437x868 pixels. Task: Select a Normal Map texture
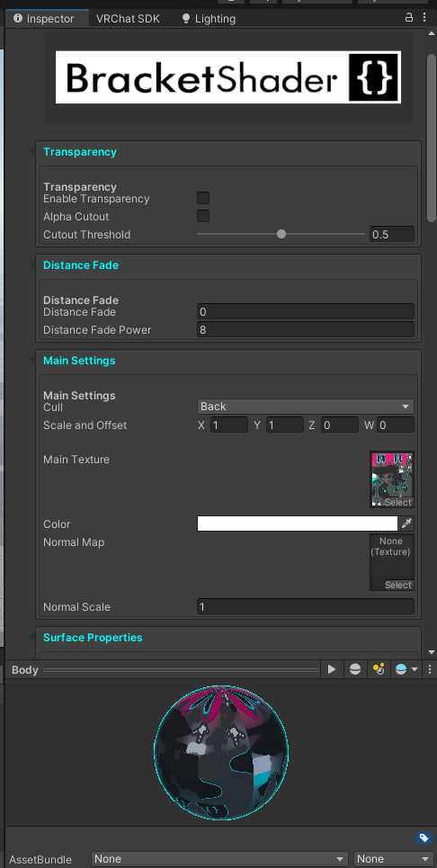coord(397,586)
